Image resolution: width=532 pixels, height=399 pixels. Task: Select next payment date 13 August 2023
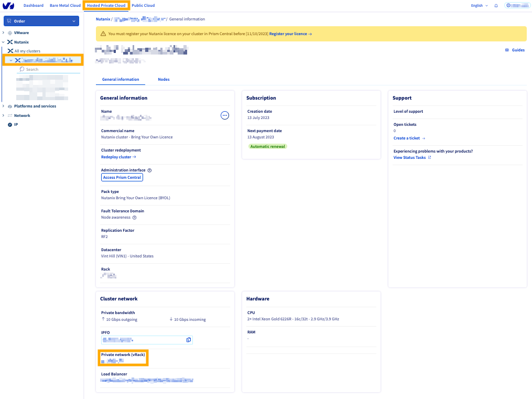pyautogui.click(x=260, y=137)
